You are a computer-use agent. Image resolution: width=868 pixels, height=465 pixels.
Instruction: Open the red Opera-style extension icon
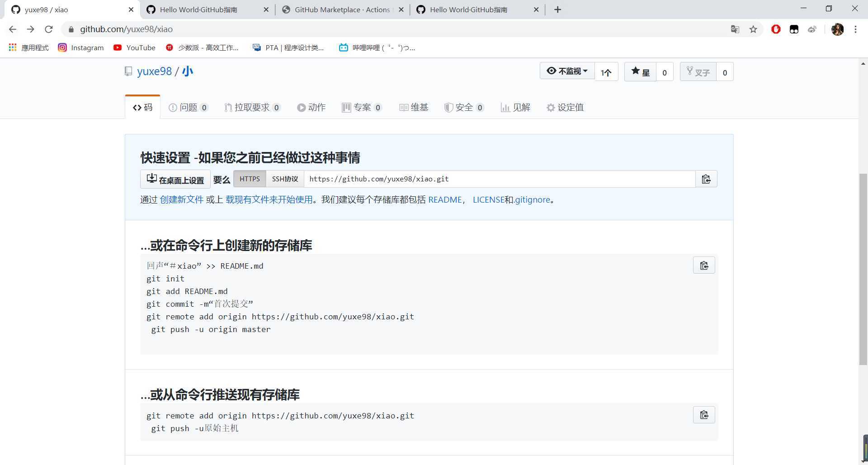click(776, 29)
